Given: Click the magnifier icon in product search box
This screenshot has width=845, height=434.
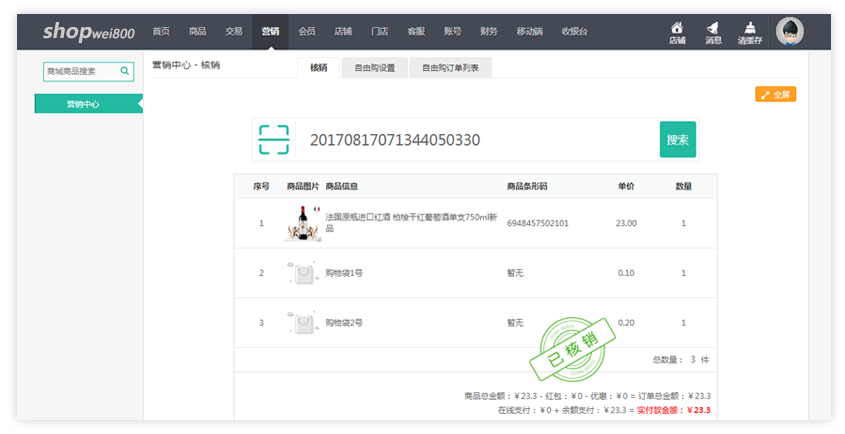Looking at the screenshot, I should click(x=124, y=71).
